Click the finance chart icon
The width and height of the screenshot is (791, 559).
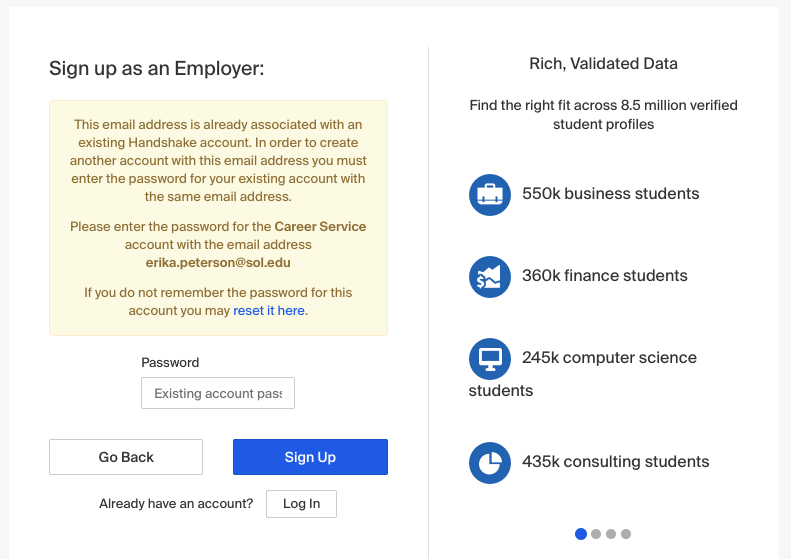pyautogui.click(x=489, y=277)
